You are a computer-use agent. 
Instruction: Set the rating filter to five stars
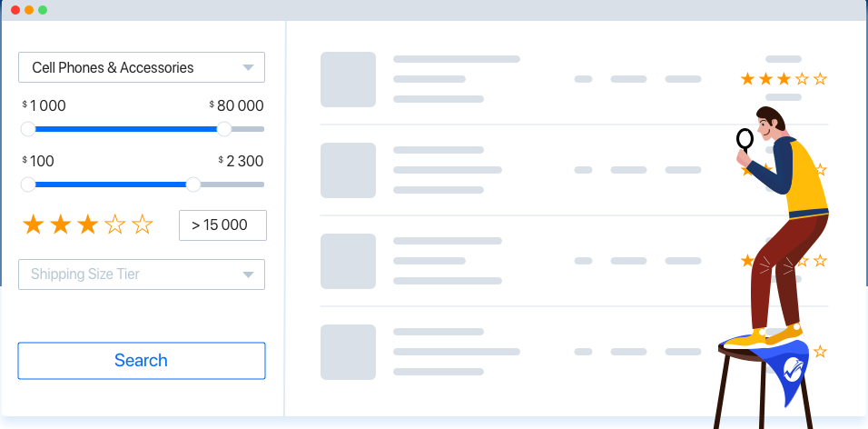tap(143, 224)
